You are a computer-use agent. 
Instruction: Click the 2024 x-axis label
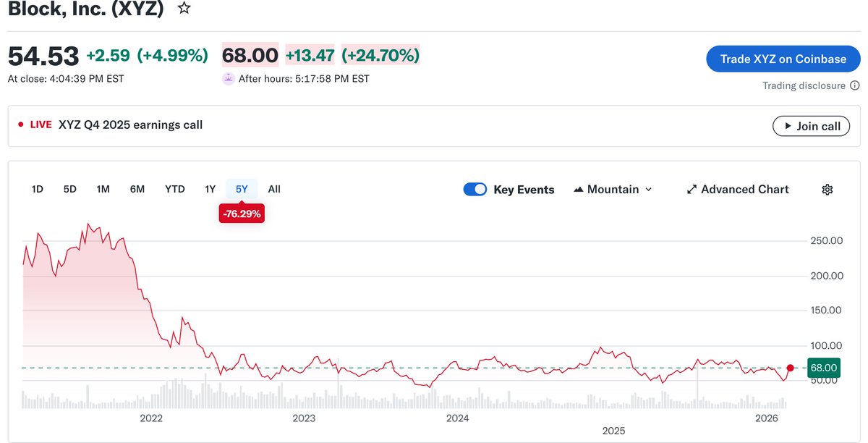[x=457, y=418]
